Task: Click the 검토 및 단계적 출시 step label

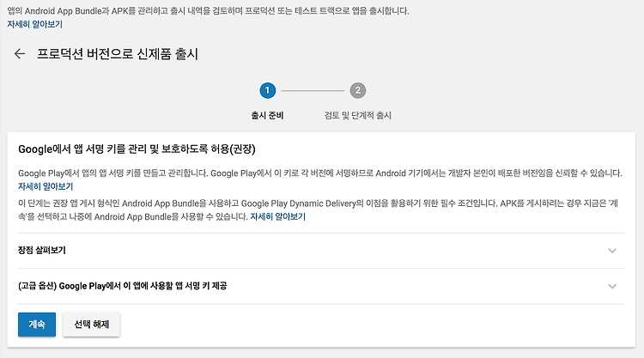Action: tap(358, 115)
